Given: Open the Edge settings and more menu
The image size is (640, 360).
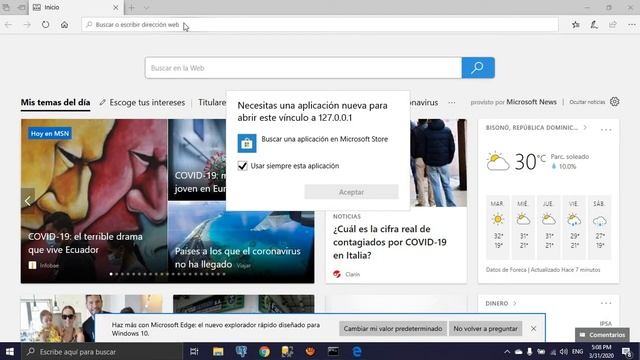Looking at the screenshot, I should point(631,25).
